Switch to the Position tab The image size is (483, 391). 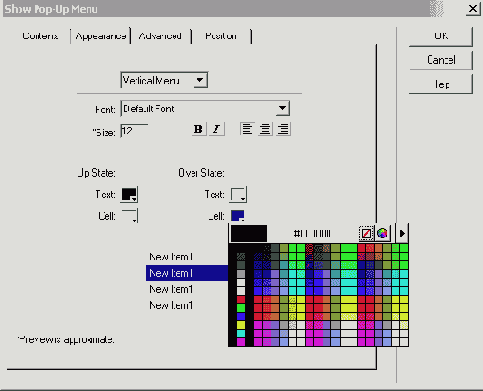pyautogui.click(x=221, y=36)
